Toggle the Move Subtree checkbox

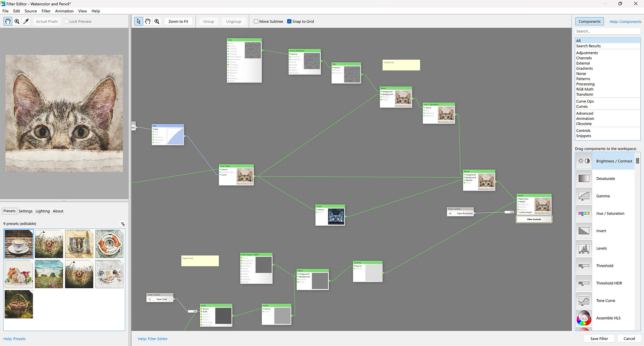[256, 21]
